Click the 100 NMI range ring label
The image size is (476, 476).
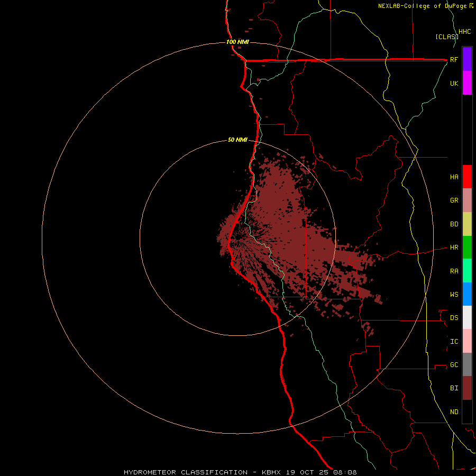[x=237, y=42]
